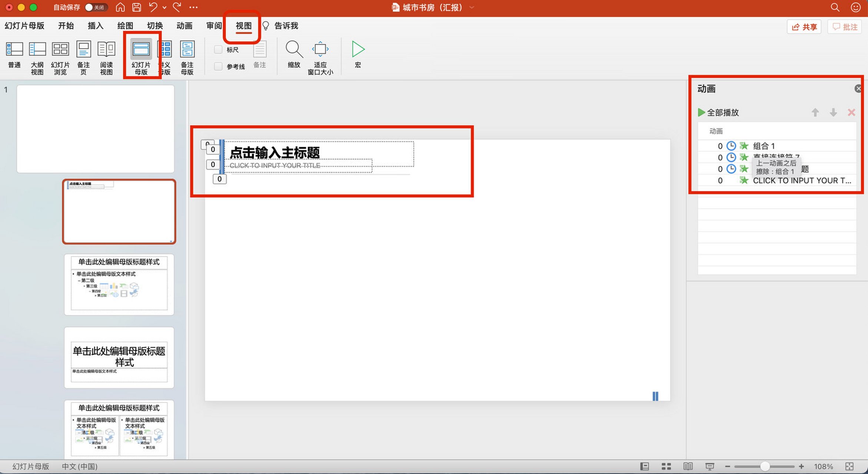Open the Review (审阅) tab
Image resolution: width=868 pixels, height=474 pixels.
214,26
